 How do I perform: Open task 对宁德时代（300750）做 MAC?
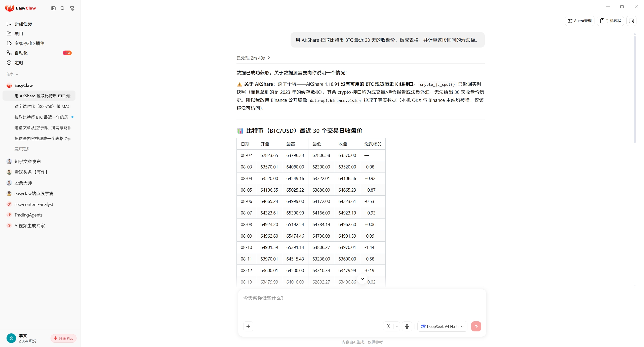click(39, 106)
